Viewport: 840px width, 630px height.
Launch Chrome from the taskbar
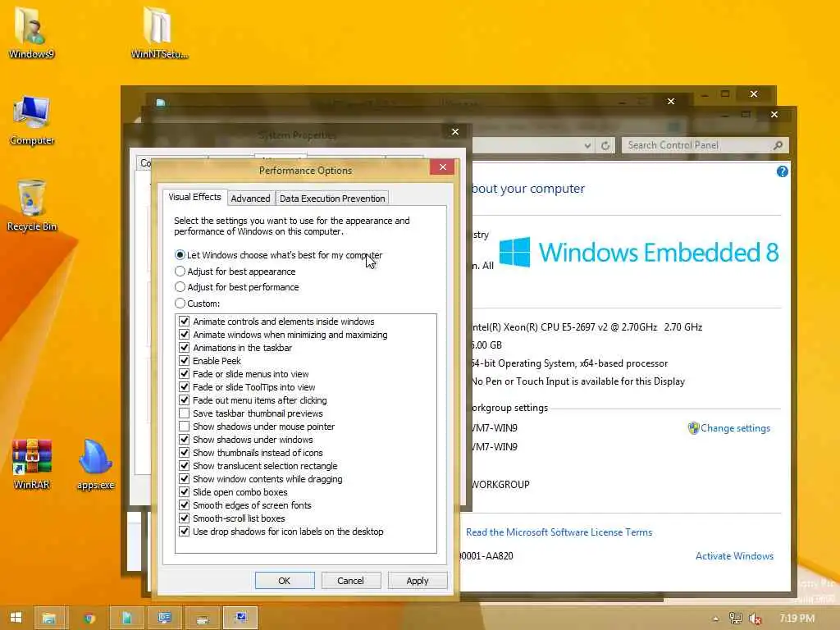tap(89, 619)
